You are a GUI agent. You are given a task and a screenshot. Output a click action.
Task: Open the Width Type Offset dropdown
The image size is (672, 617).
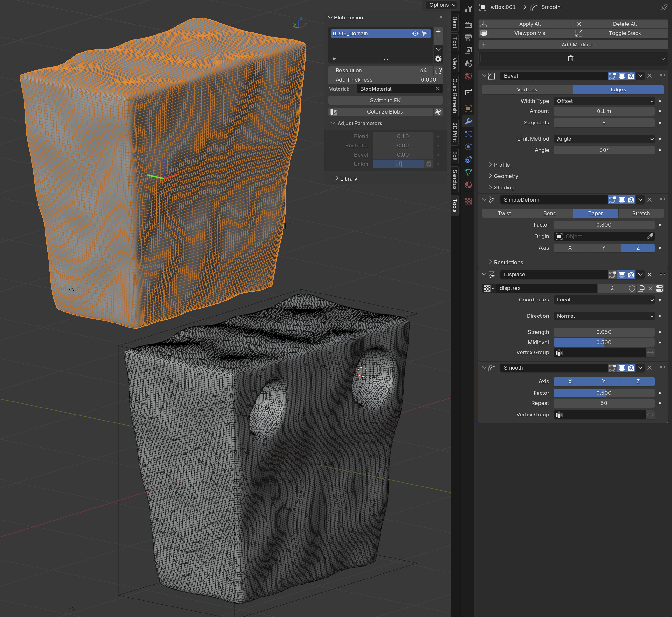(604, 101)
